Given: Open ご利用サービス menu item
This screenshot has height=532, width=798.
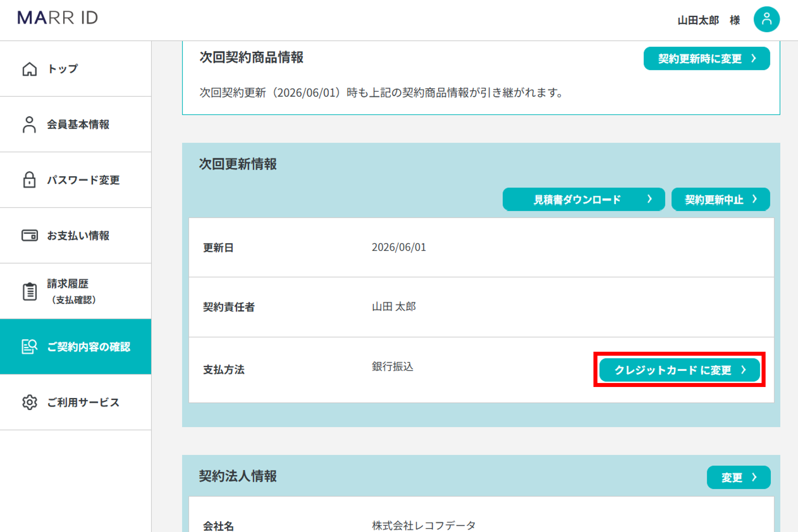Looking at the screenshot, I should (76, 402).
